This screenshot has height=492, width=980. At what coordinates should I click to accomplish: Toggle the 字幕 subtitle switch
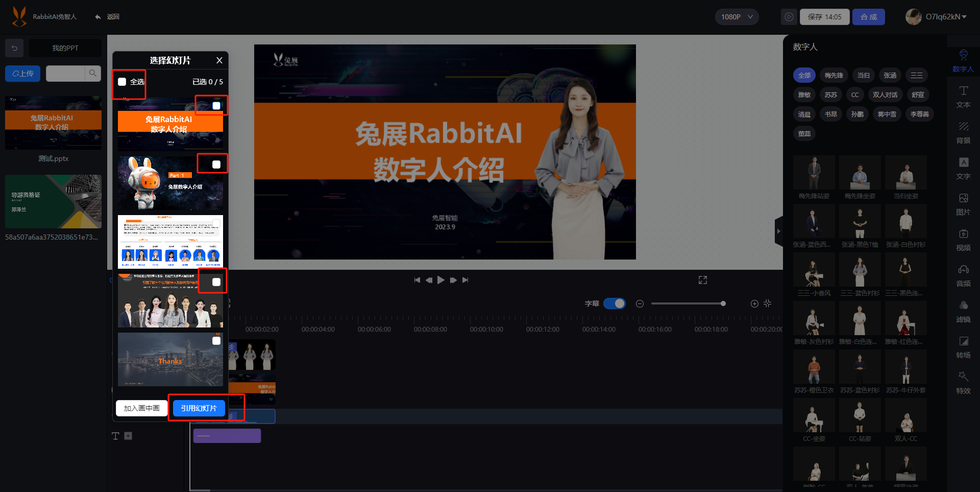pyautogui.click(x=614, y=303)
